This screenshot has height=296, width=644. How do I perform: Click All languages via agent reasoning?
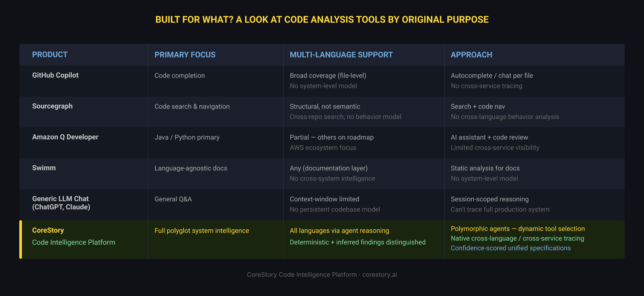(339, 231)
